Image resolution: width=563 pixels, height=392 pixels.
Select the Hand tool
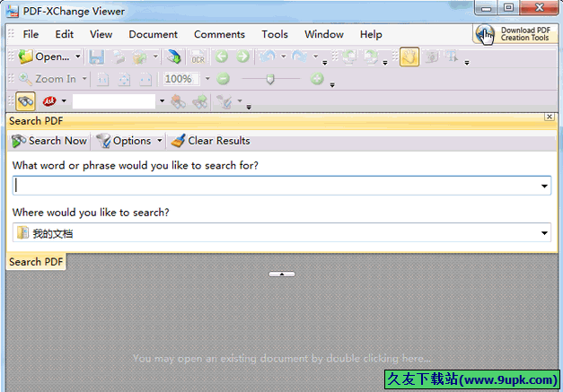point(409,57)
